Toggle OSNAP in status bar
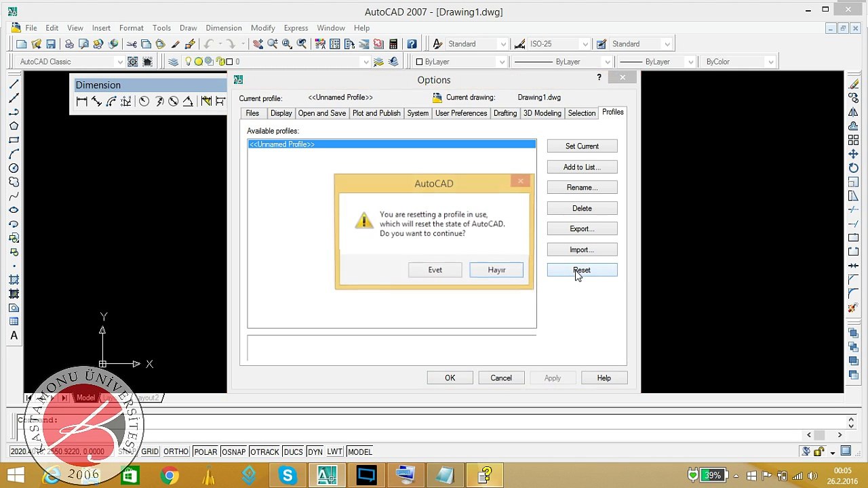868x488 pixels. [x=234, y=452]
